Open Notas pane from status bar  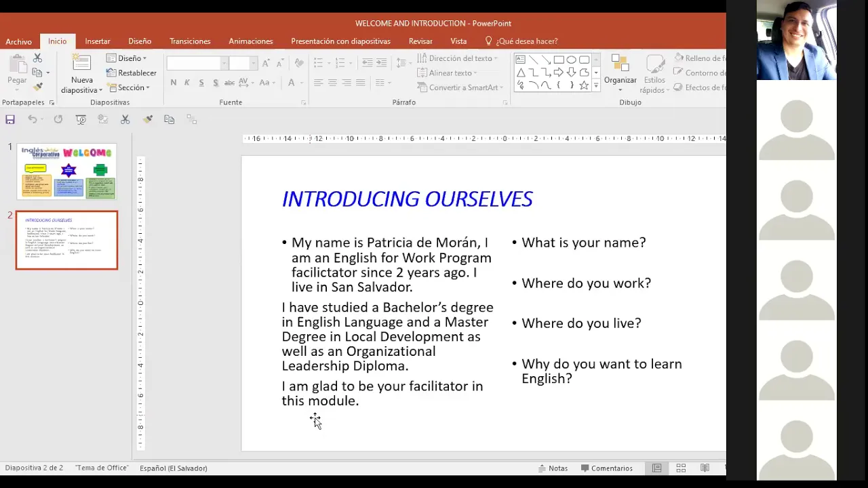pos(553,468)
